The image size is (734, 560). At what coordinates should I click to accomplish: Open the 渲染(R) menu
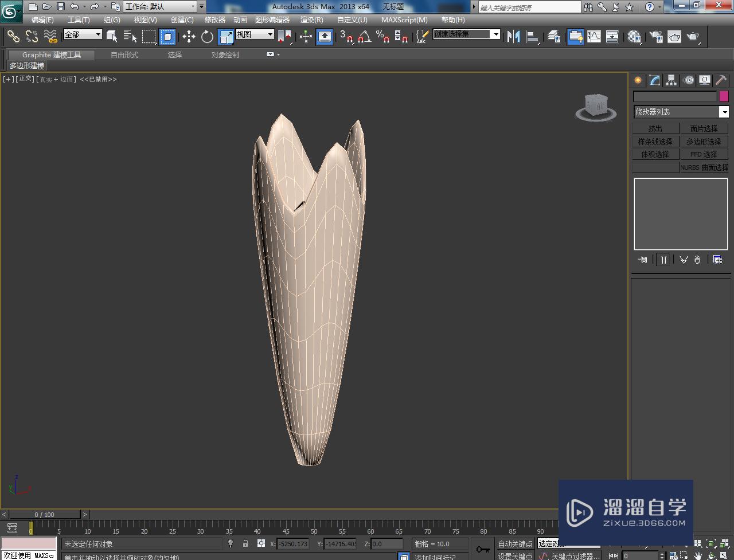point(312,20)
